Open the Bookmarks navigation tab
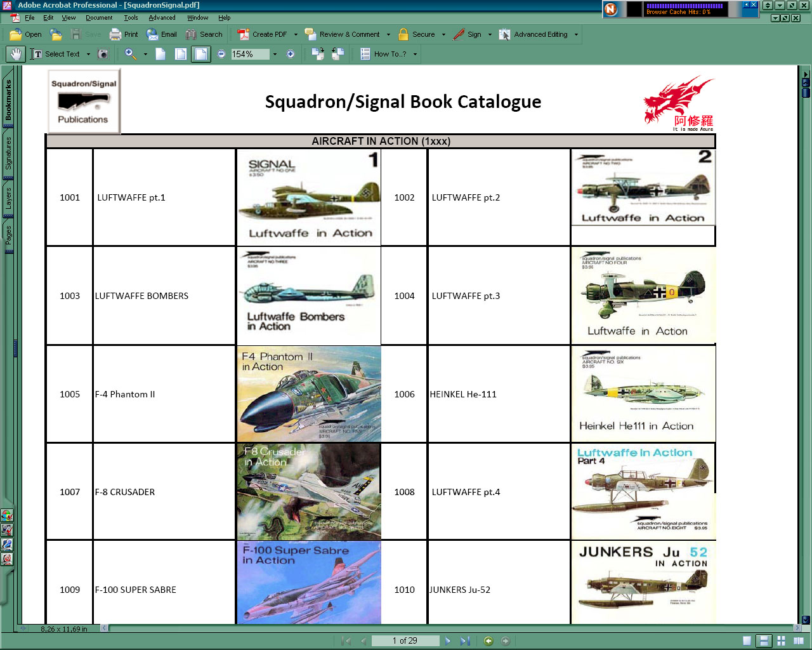The image size is (812, 650). [x=8, y=100]
